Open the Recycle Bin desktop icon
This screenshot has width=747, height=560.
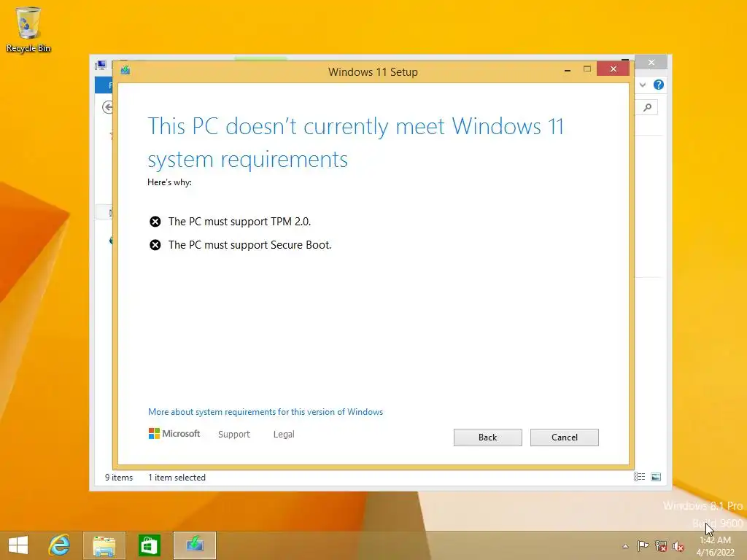(28, 29)
